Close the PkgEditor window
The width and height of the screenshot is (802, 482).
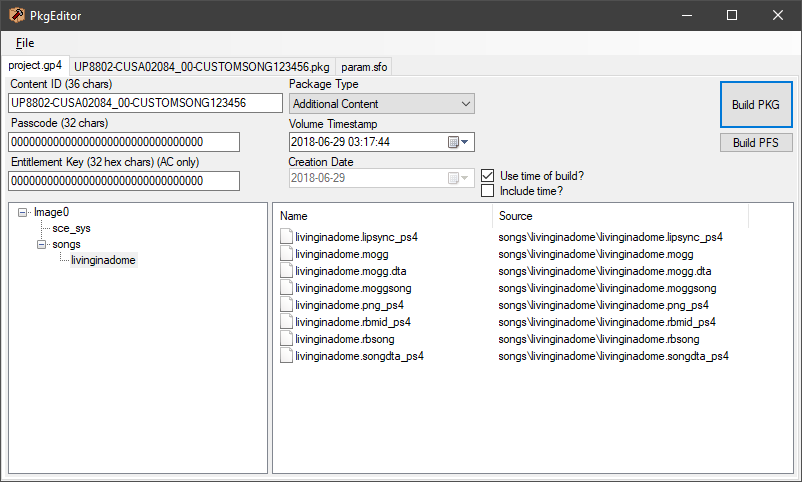pos(778,15)
